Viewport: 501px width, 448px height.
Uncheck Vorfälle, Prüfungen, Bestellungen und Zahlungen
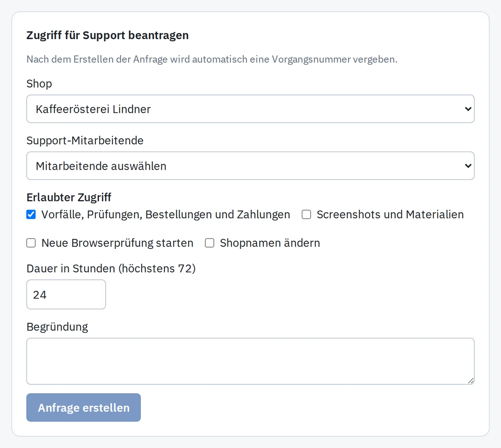click(31, 214)
